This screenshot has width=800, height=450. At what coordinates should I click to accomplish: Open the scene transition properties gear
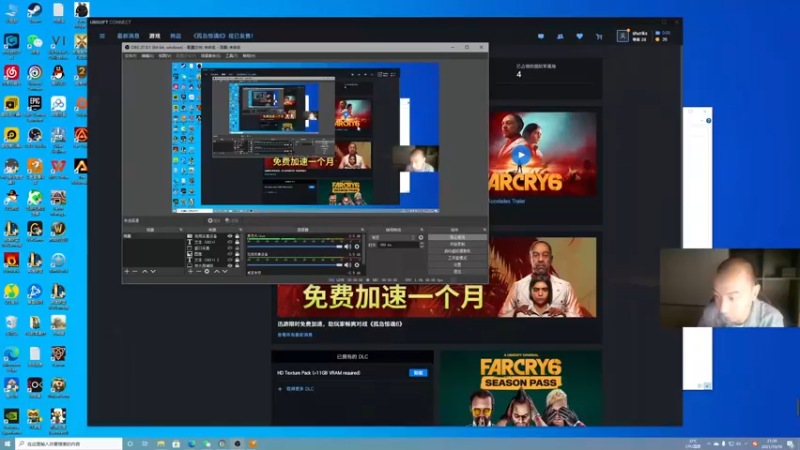point(420,237)
